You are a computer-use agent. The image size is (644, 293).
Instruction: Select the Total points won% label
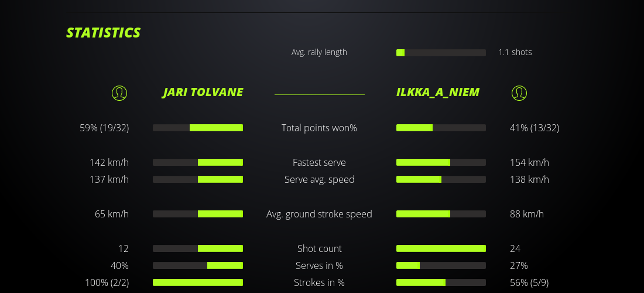pos(319,128)
